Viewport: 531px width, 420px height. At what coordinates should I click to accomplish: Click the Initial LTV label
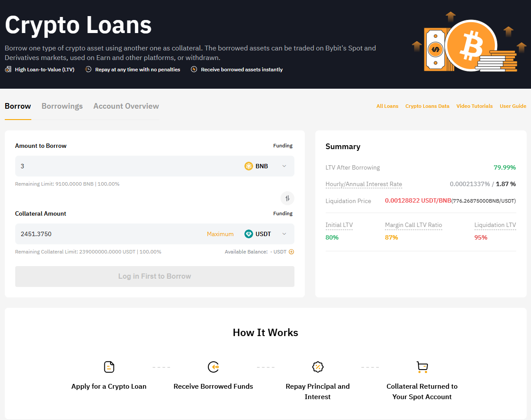point(339,225)
